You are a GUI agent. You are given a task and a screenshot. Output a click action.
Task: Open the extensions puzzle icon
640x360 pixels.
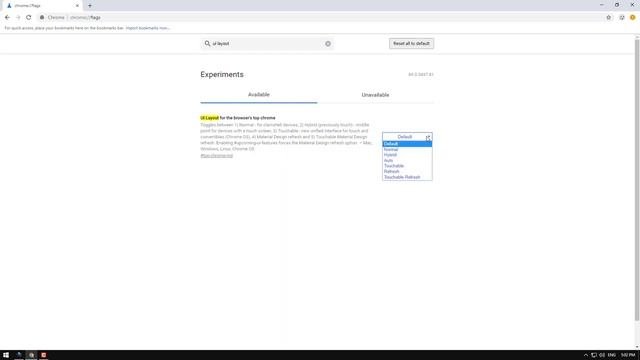click(622, 18)
